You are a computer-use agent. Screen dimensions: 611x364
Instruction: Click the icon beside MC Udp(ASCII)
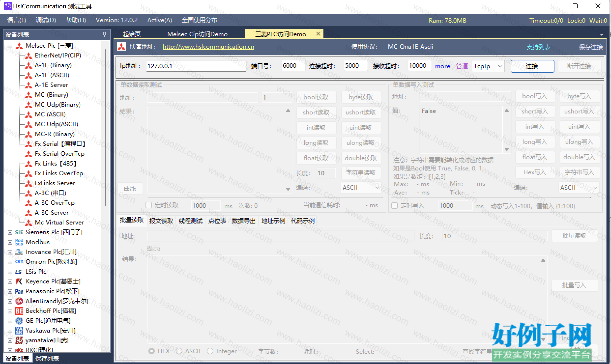coord(29,125)
